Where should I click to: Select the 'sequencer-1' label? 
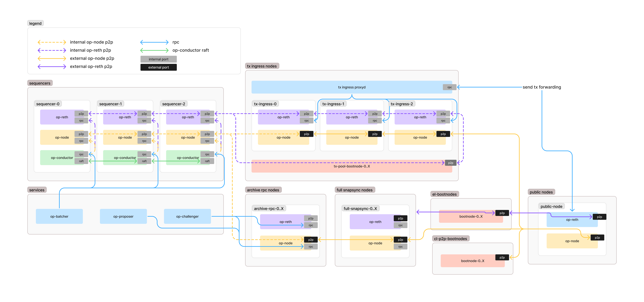[x=111, y=104]
